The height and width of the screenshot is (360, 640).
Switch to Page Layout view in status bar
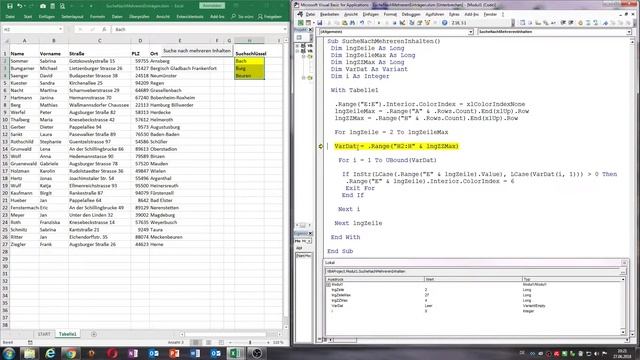[209, 342]
